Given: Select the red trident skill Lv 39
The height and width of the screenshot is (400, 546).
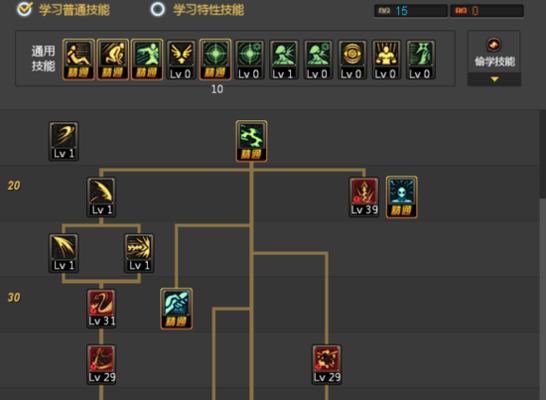Looking at the screenshot, I should pyautogui.click(x=364, y=197).
